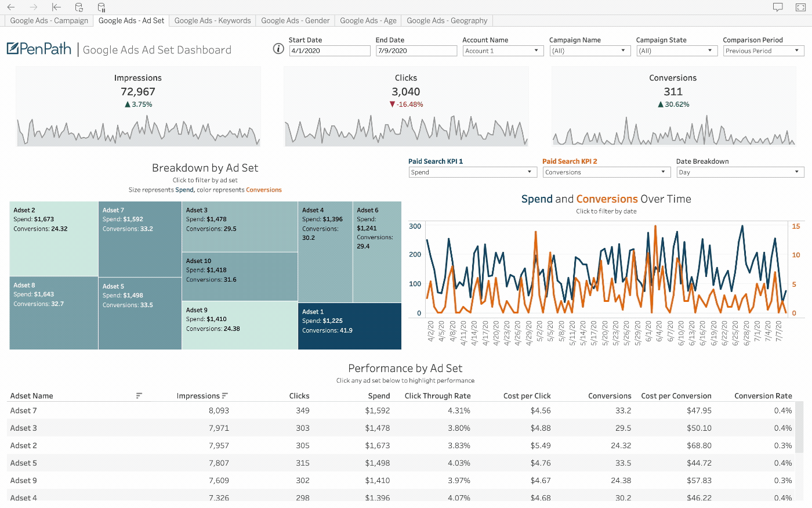This screenshot has height=508, width=812.
Task: Click the refresh data source icon
Action: pyautogui.click(x=79, y=7)
